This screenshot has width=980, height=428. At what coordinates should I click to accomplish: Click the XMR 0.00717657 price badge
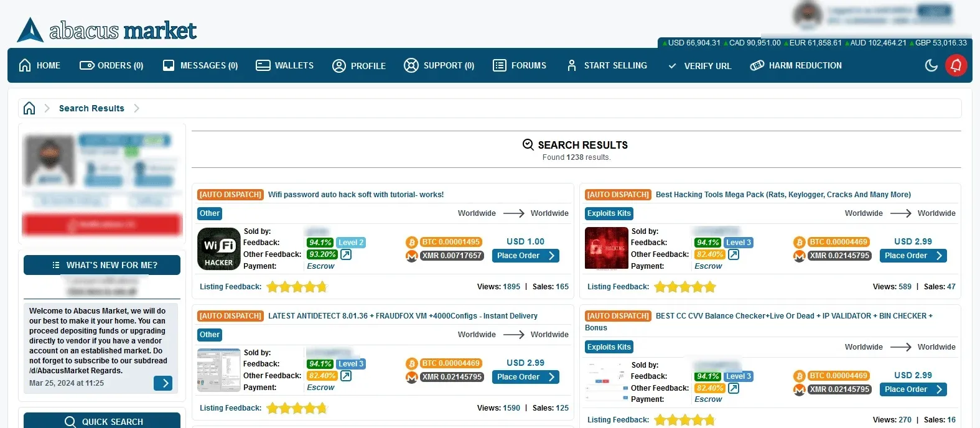coord(452,256)
